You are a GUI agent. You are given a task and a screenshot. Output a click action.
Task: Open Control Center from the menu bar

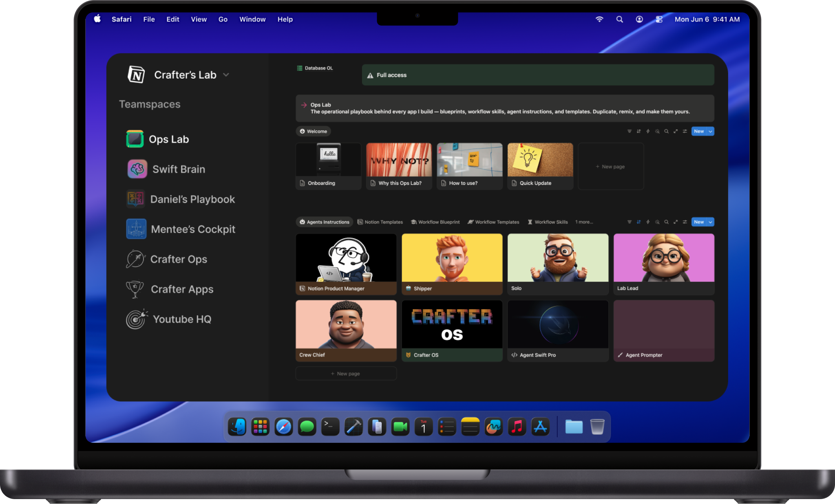pos(659,19)
